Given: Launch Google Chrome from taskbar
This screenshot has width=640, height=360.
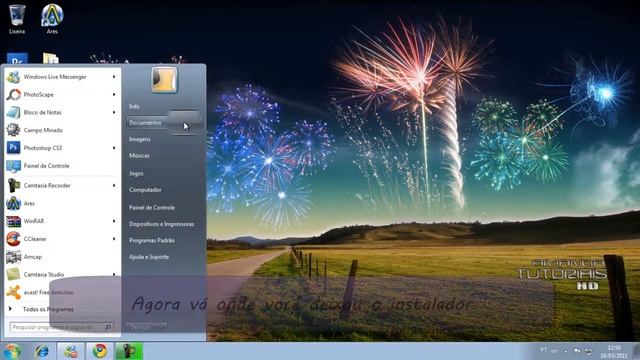Looking at the screenshot, I should click(x=100, y=351).
